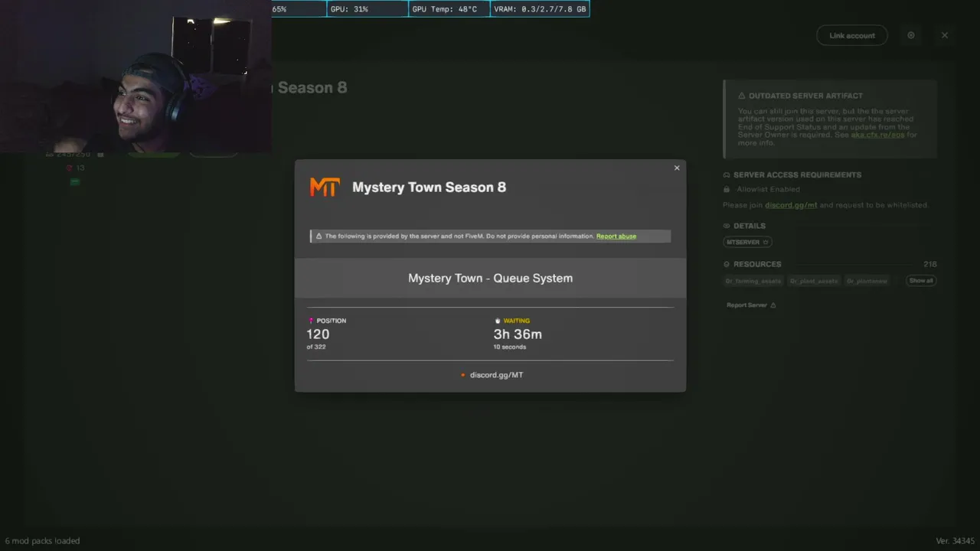Click the GPU Temp: 48°C overlay readout
Screen dimensions: 980x551
point(449,9)
